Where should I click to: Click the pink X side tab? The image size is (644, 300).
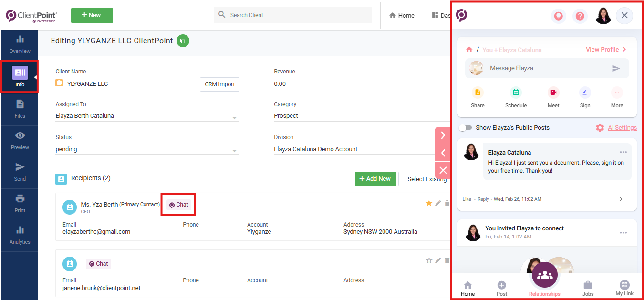(443, 170)
